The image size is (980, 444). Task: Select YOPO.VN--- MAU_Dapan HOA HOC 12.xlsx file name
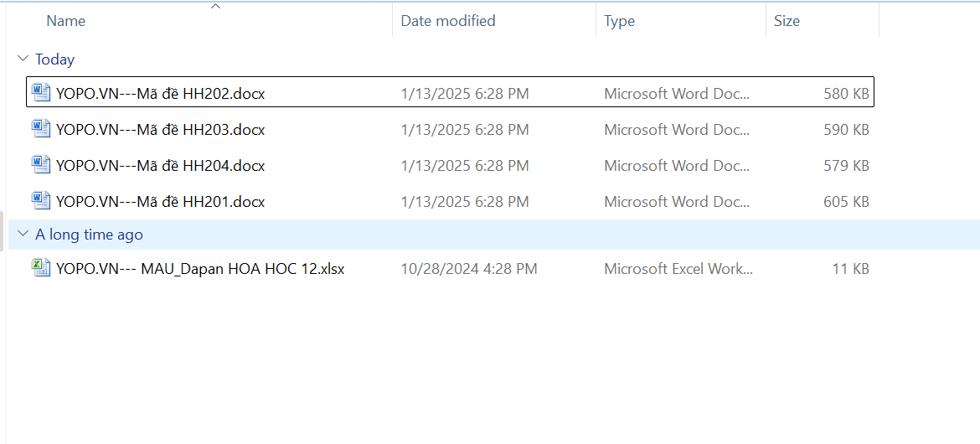tap(200, 269)
